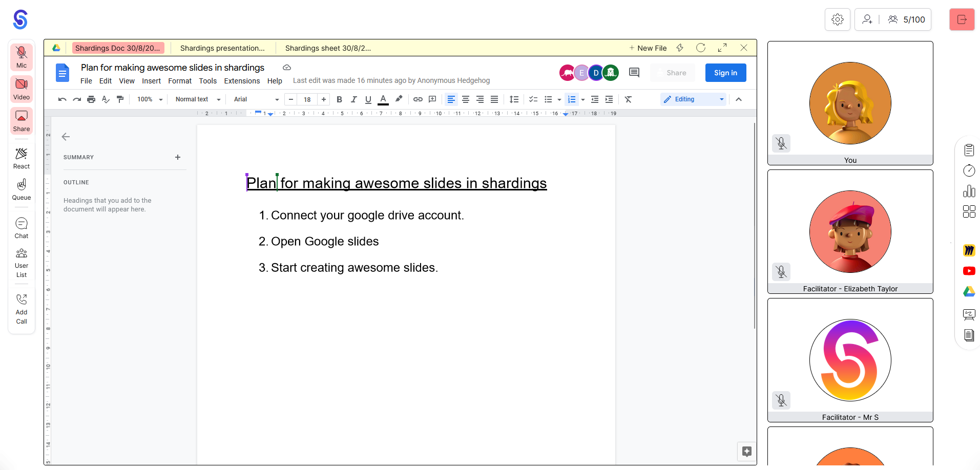
Task: Click the print icon
Action: [x=91, y=99]
